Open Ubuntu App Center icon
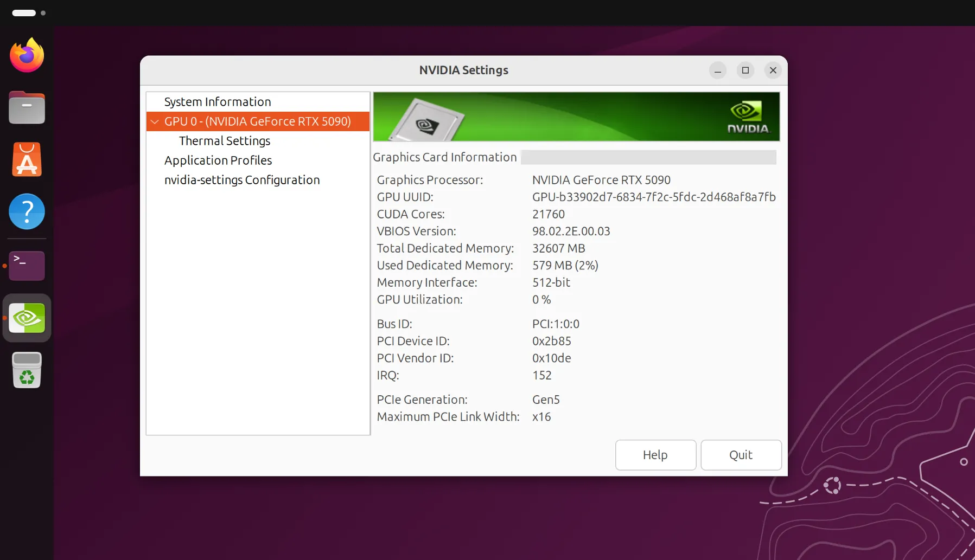The width and height of the screenshot is (975, 560). [27, 160]
